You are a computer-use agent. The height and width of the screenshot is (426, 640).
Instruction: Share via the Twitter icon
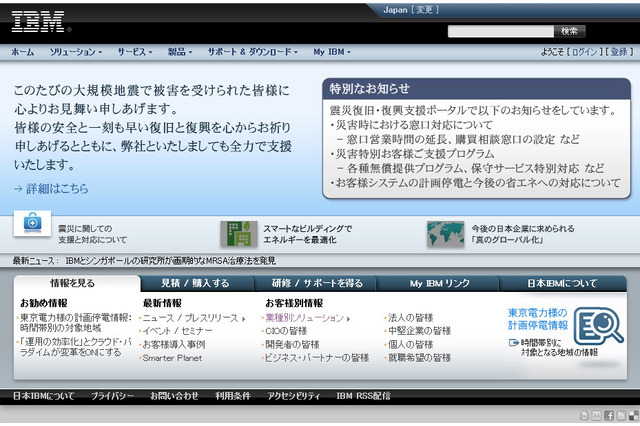click(621, 415)
